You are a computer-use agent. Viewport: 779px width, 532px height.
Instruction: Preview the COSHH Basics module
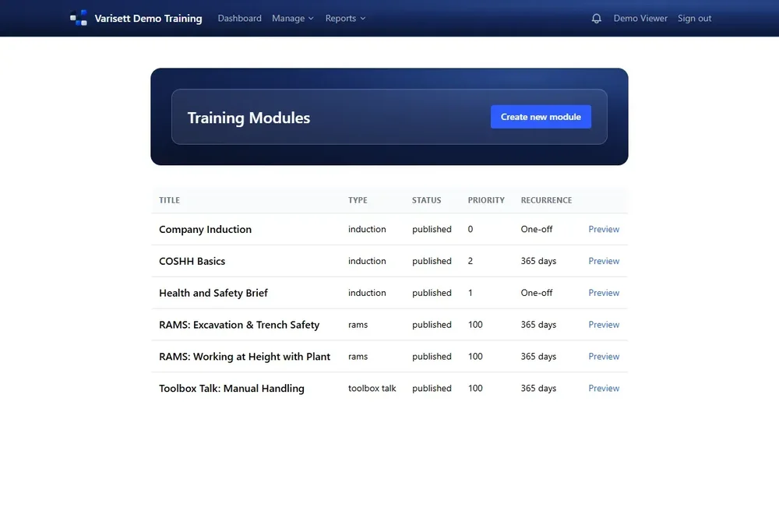604,261
